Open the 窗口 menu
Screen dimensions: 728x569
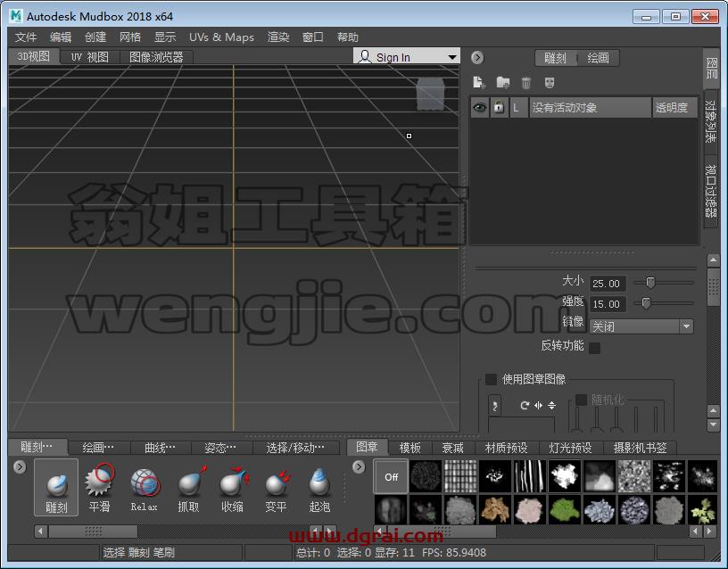pos(313,37)
